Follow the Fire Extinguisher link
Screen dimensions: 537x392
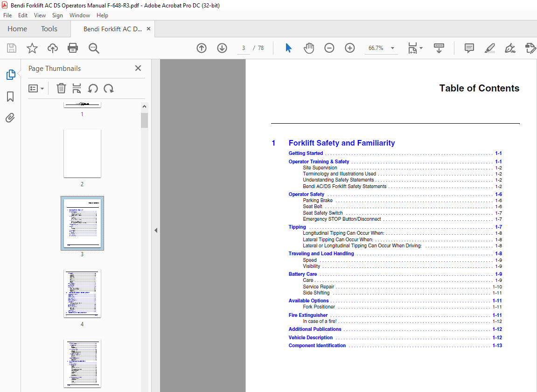tap(308, 315)
